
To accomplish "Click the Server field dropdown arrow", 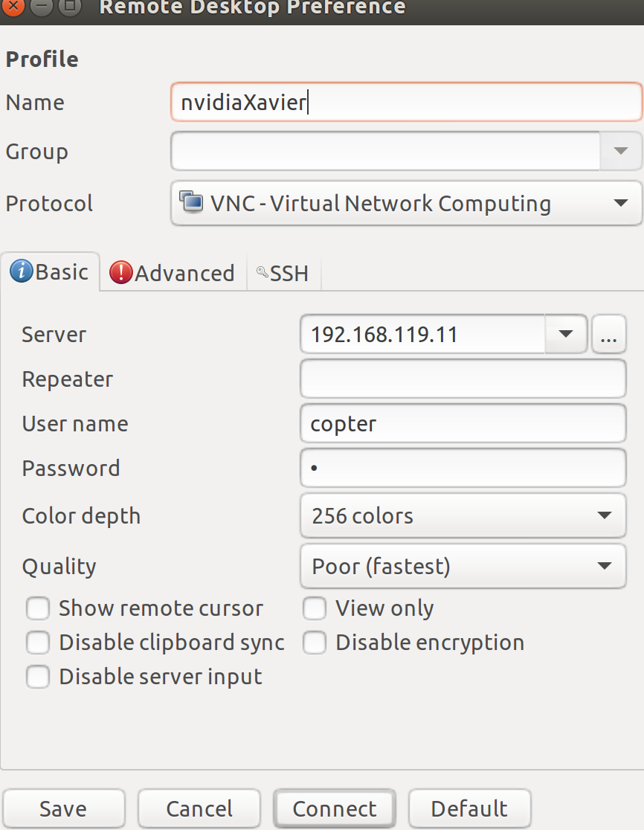I will click(x=566, y=334).
